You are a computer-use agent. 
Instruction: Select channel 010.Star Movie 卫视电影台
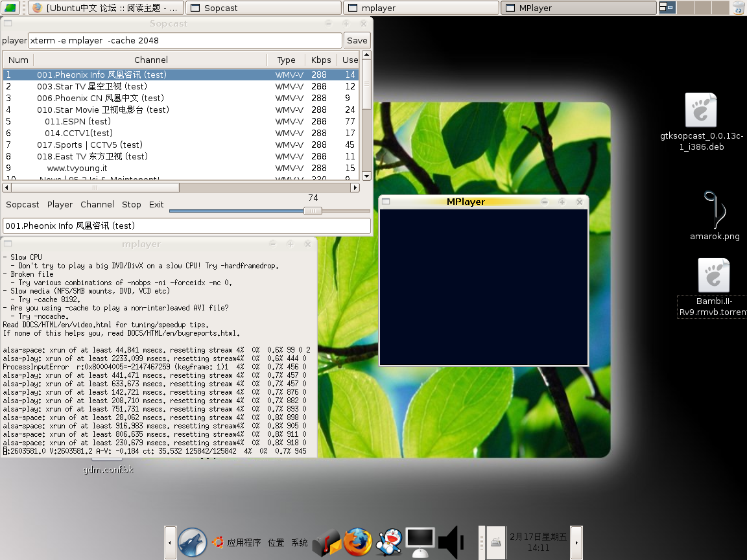click(x=181, y=110)
